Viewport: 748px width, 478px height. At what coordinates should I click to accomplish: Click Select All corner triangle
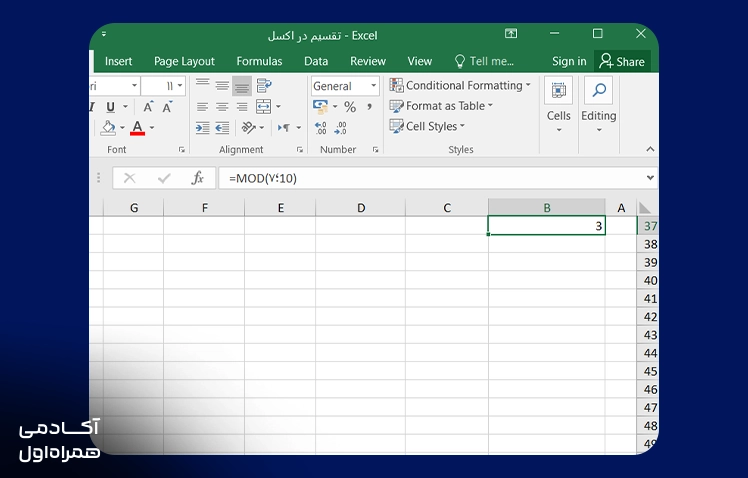coord(645,208)
